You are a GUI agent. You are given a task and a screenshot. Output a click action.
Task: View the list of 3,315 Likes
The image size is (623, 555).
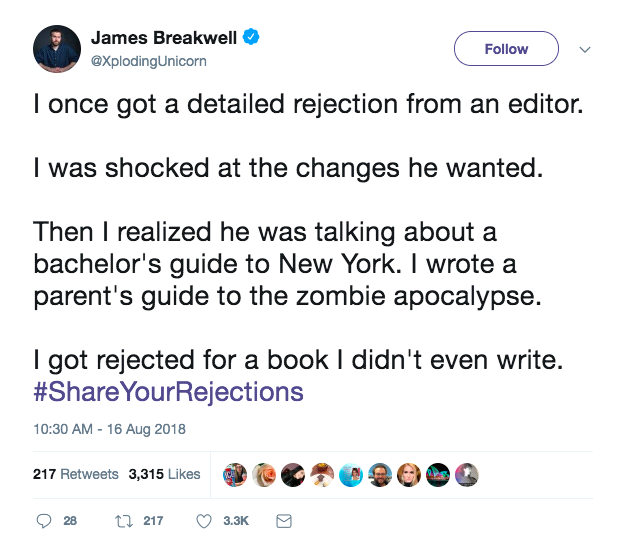[x=164, y=474]
